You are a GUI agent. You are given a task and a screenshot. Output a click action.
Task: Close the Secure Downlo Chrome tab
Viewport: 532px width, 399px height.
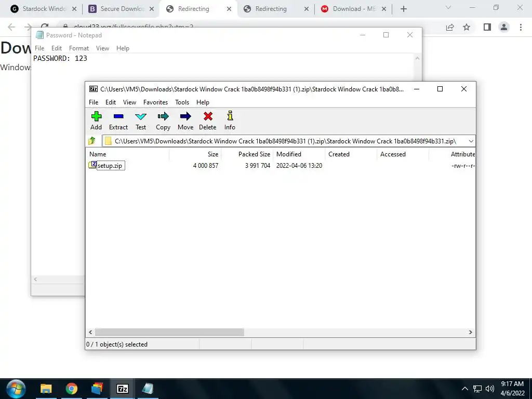[152, 9]
